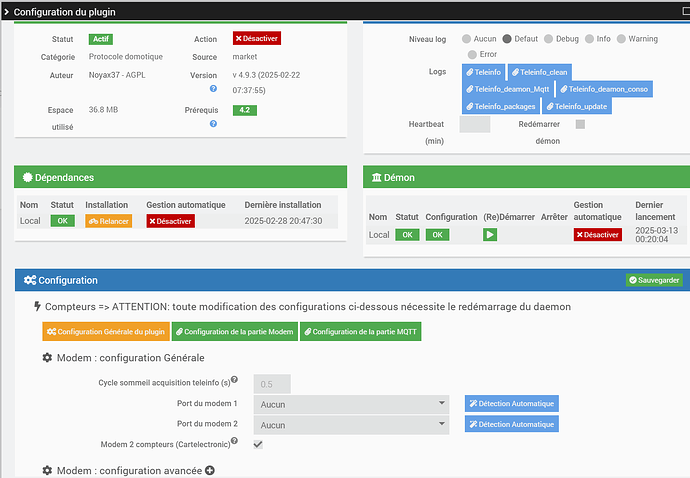Open the Teleinfo_packages log

click(501, 106)
